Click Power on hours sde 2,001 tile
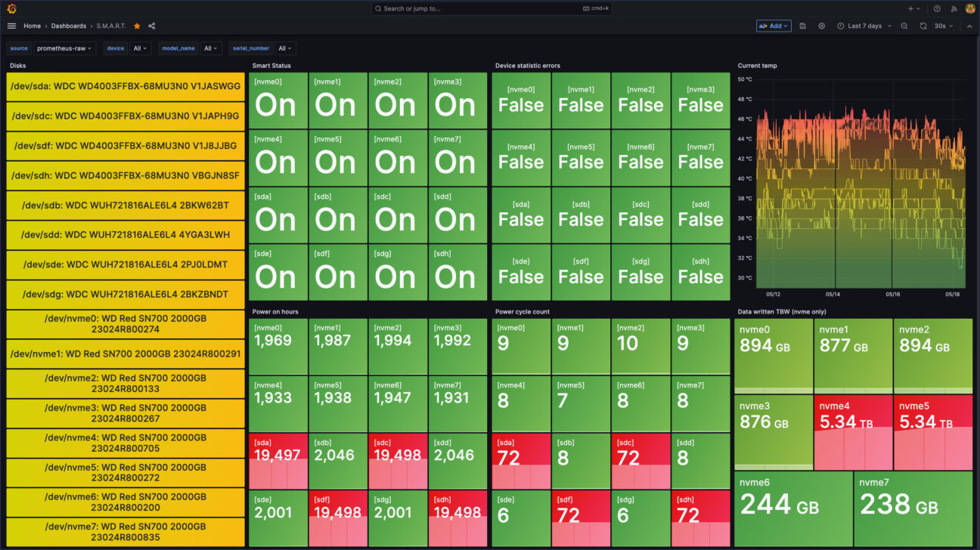The image size is (980, 550). click(x=278, y=518)
